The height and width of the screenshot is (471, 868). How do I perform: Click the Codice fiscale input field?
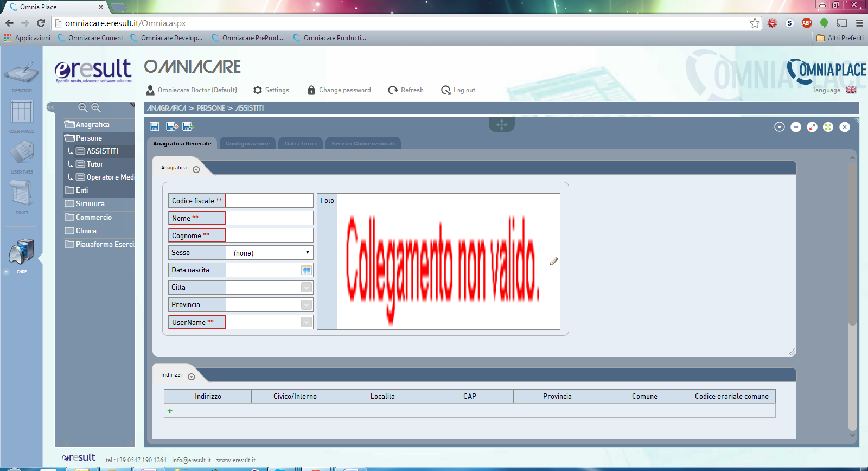click(x=270, y=201)
